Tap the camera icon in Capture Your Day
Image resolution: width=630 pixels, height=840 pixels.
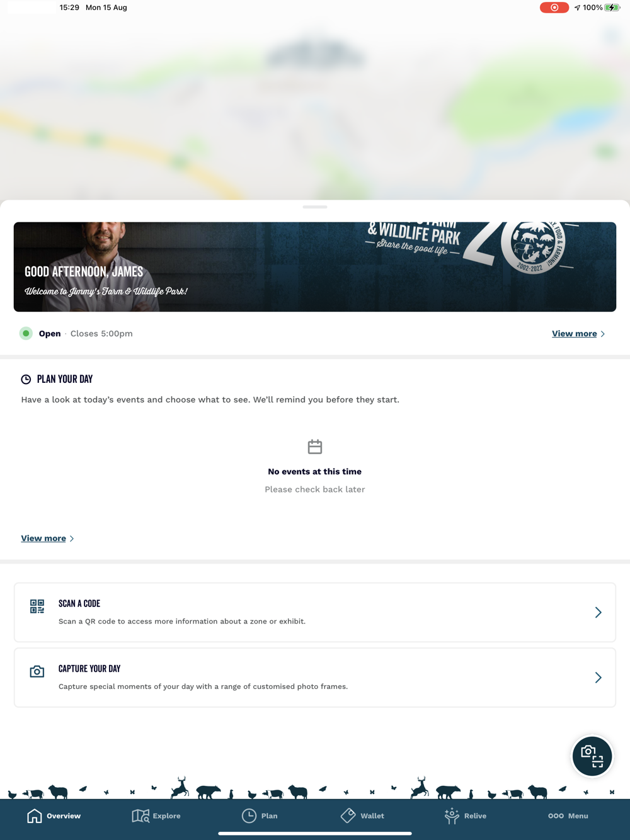pos(37,671)
